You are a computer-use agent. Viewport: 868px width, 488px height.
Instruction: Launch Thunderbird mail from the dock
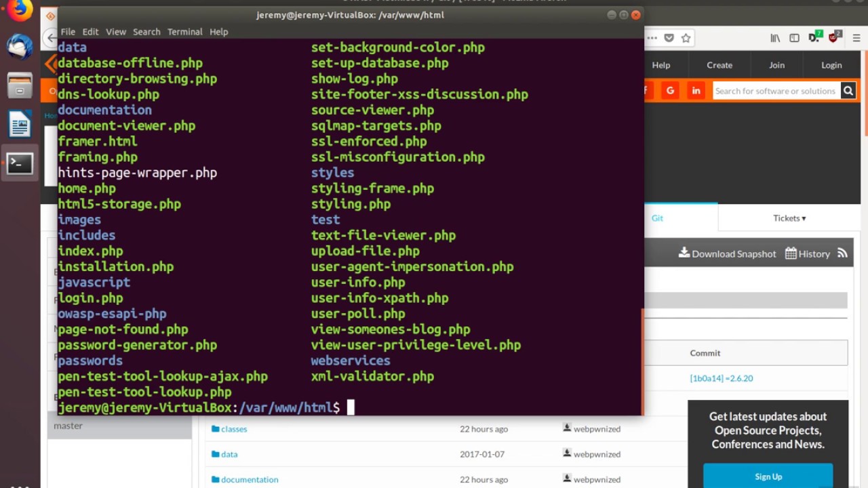20,47
